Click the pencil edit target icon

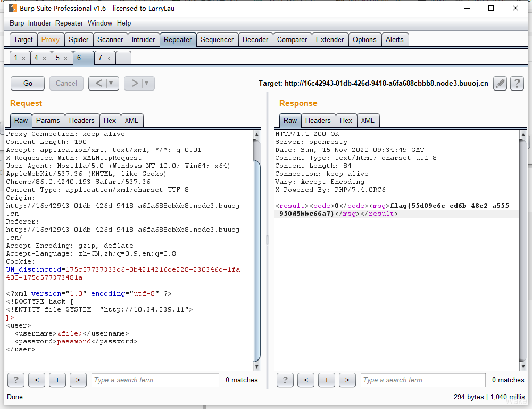500,83
